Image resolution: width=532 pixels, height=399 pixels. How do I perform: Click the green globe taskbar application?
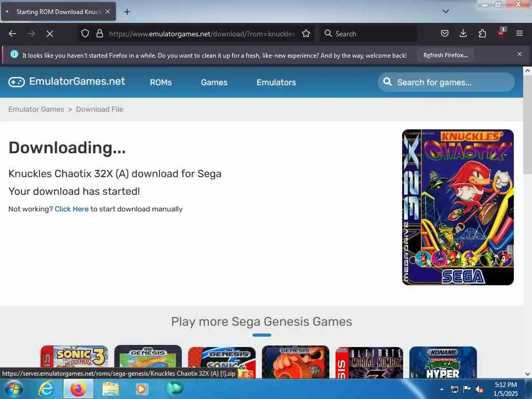[x=175, y=389]
